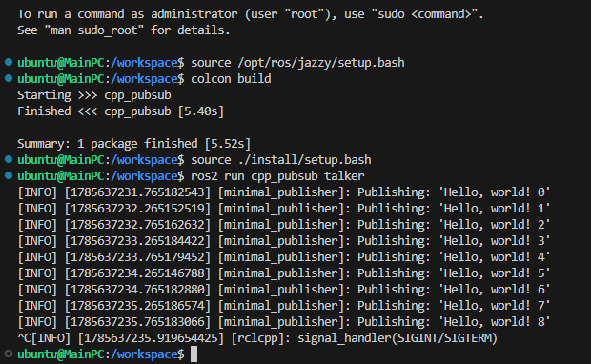
Task: Click the line 'See "man sudo_root" for details.'
Action: (x=124, y=30)
